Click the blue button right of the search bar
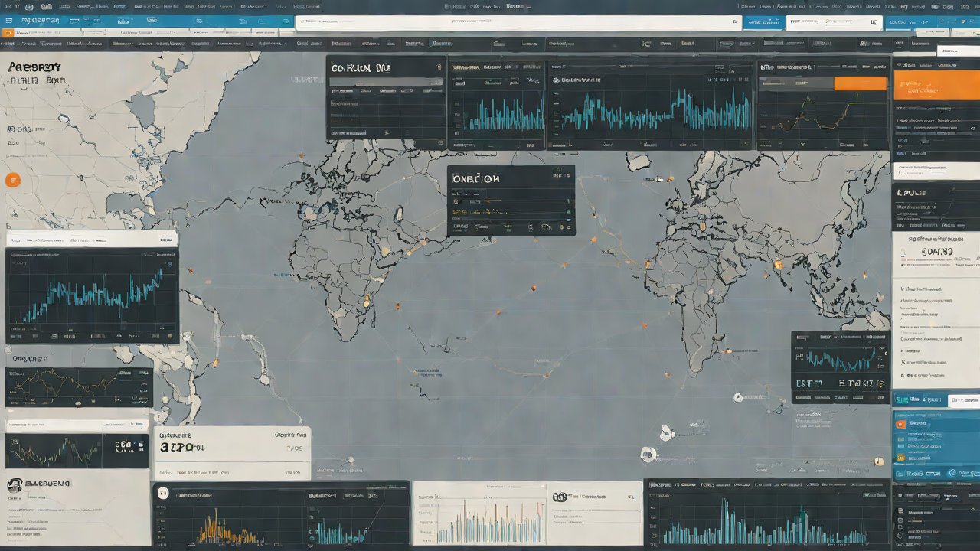Screen dimensions: 980x551 pyautogui.click(x=763, y=22)
